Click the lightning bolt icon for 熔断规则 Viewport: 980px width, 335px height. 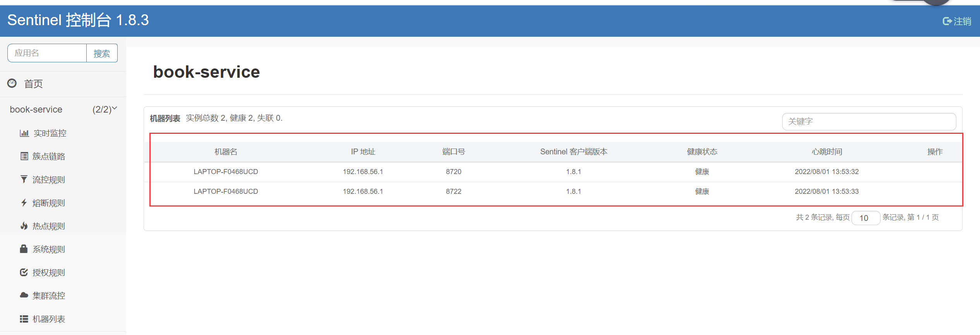pyautogui.click(x=24, y=203)
